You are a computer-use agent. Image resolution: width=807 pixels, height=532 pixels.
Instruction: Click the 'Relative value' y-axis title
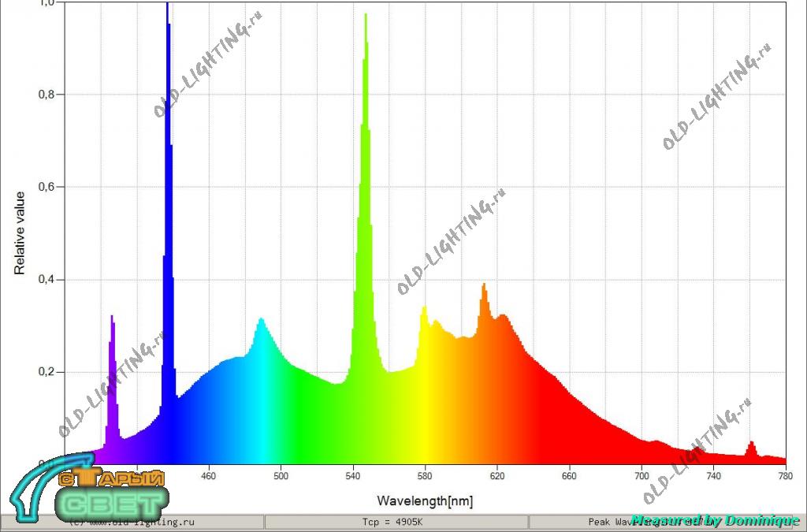pos(20,233)
